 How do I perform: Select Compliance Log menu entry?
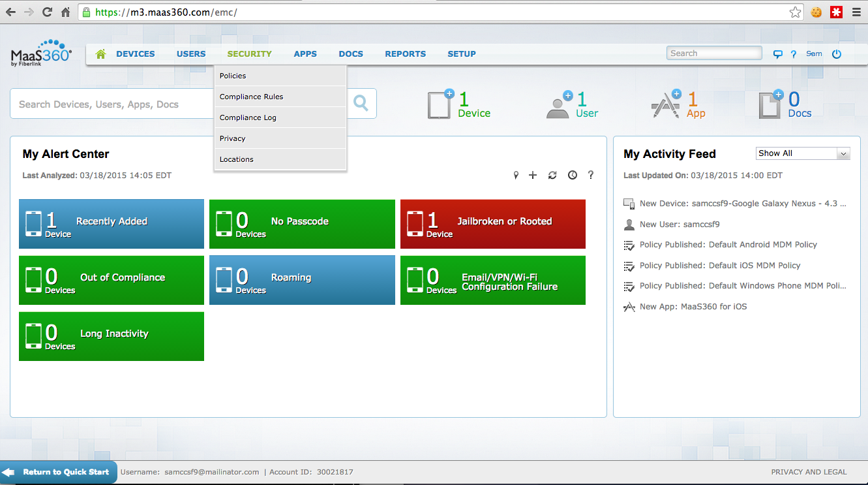[280, 117]
